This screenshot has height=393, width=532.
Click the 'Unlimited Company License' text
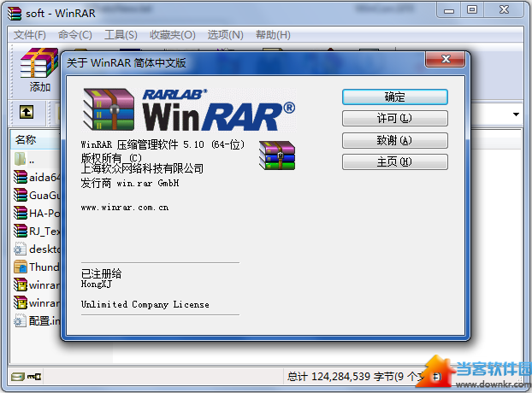click(x=145, y=304)
